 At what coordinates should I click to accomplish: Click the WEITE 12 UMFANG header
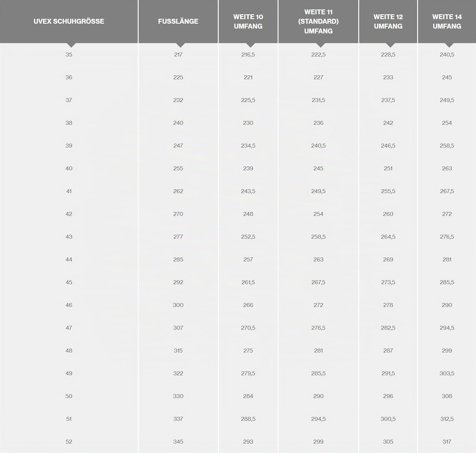click(388, 21)
